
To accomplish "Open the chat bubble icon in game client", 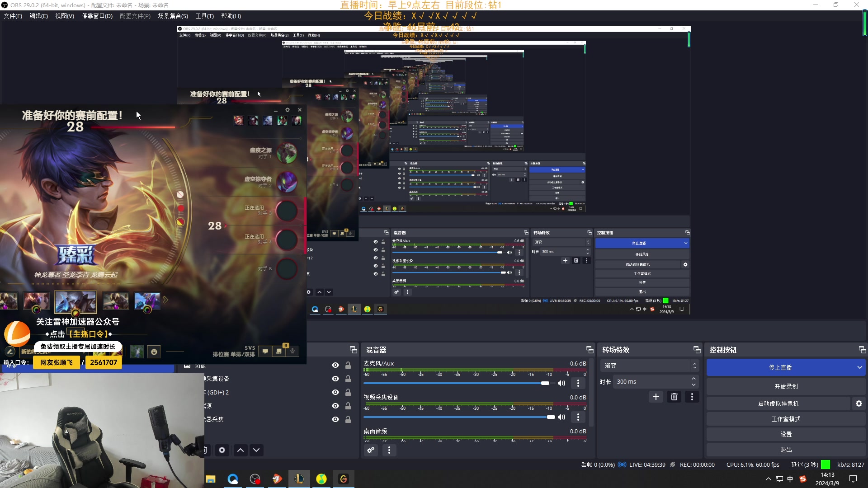I will coord(265,351).
